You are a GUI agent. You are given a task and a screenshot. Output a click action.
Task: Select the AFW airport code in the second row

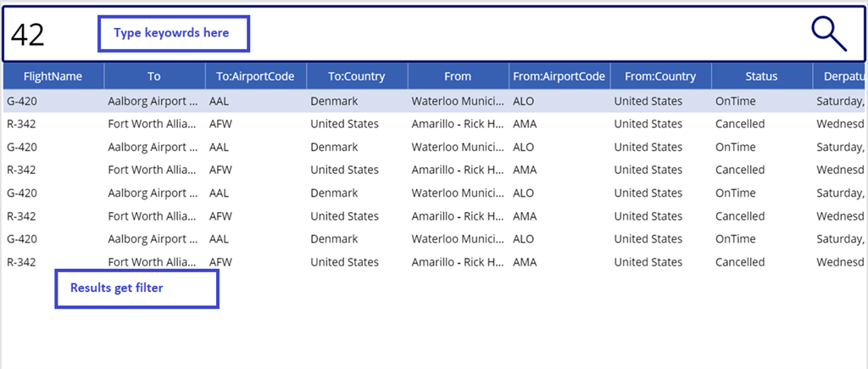(x=221, y=124)
